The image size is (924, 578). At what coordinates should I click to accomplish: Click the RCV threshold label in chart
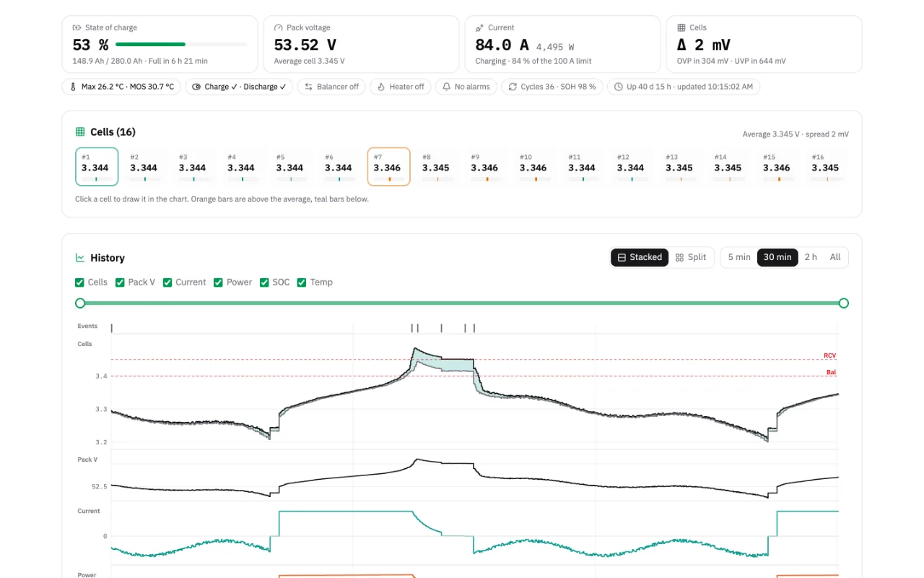coord(829,355)
